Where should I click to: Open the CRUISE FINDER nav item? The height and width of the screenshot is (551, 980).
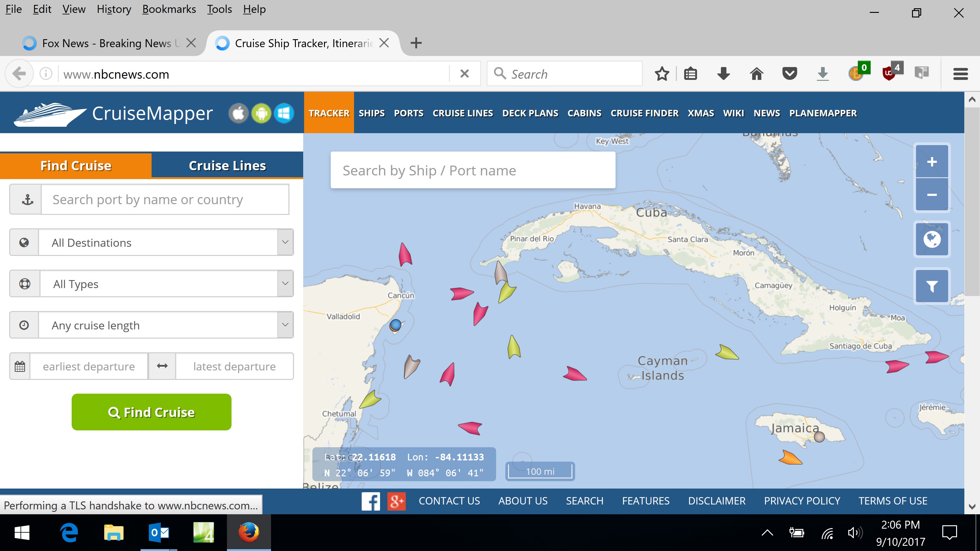(644, 113)
